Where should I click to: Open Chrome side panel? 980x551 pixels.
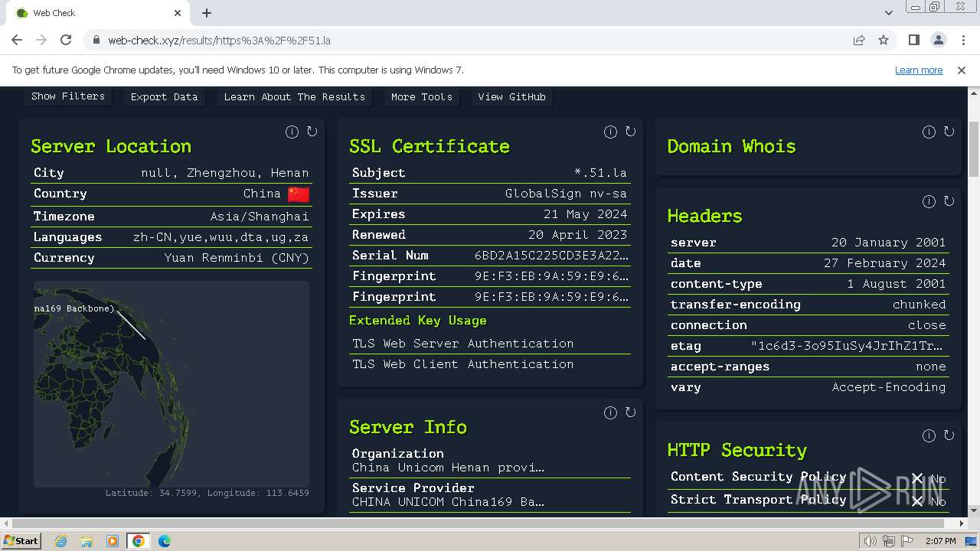(913, 40)
